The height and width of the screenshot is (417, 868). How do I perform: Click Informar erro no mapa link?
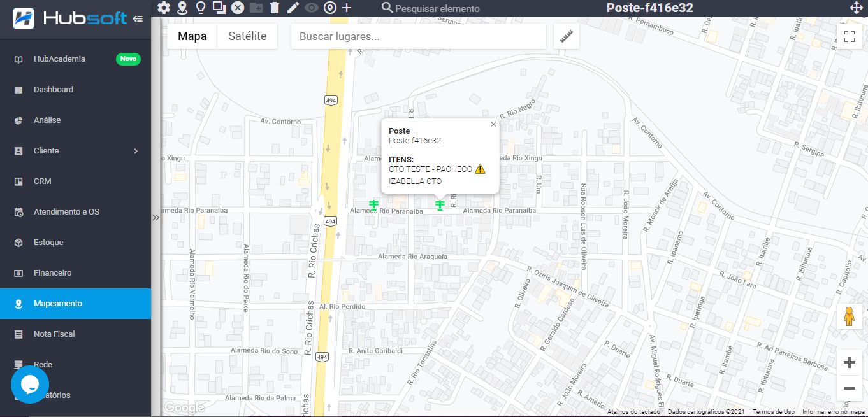(x=834, y=412)
